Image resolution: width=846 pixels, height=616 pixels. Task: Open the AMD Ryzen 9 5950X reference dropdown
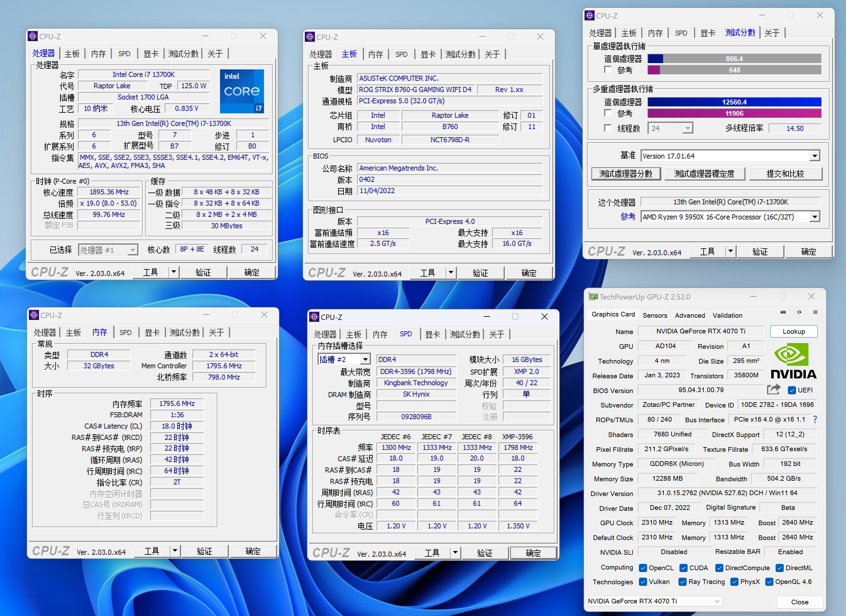[x=815, y=217]
